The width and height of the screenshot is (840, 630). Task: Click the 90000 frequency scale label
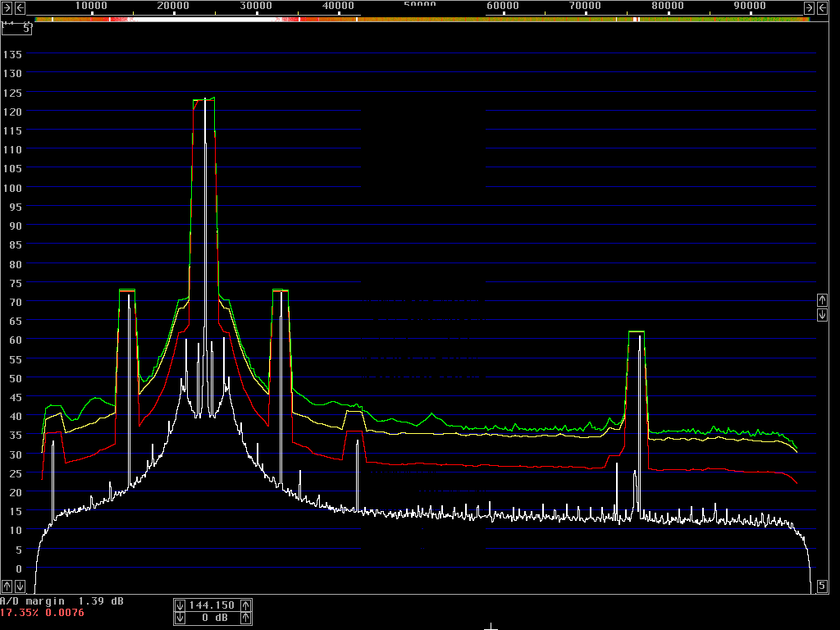[x=750, y=6]
